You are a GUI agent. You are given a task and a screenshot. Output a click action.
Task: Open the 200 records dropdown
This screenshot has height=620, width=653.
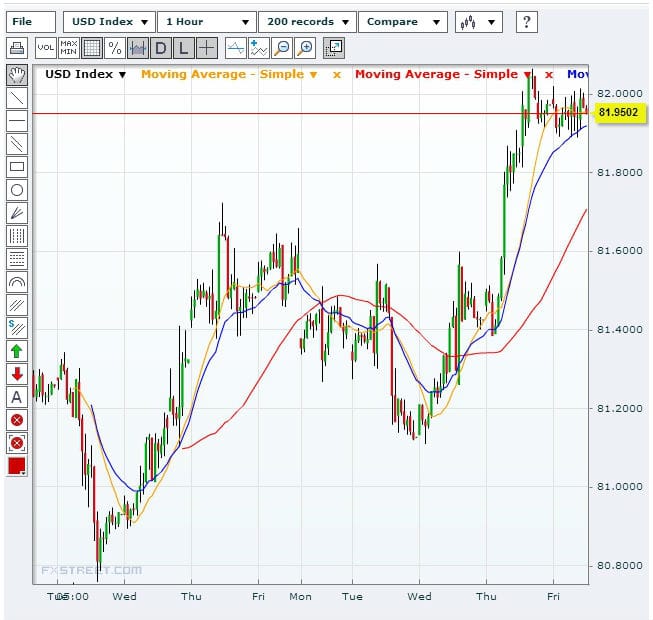pyautogui.click(x=307, y=22)
